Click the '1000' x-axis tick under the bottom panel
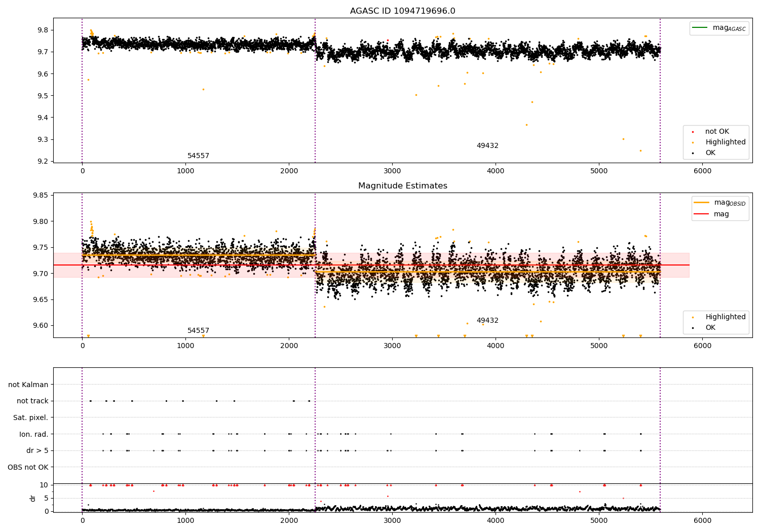Image resolution: width=760 pixels, height=532 pixels. (185, 521)
